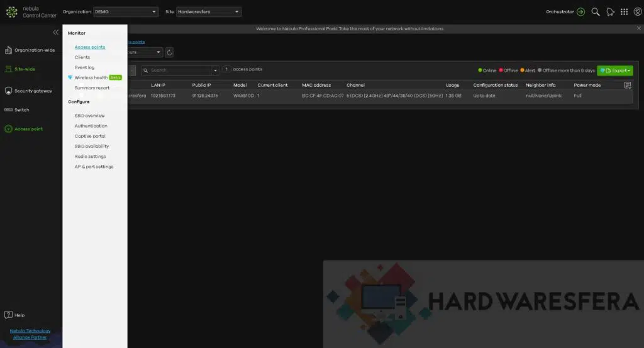
Task: Open Export dropdown button
Action: (x=615, y=70)
